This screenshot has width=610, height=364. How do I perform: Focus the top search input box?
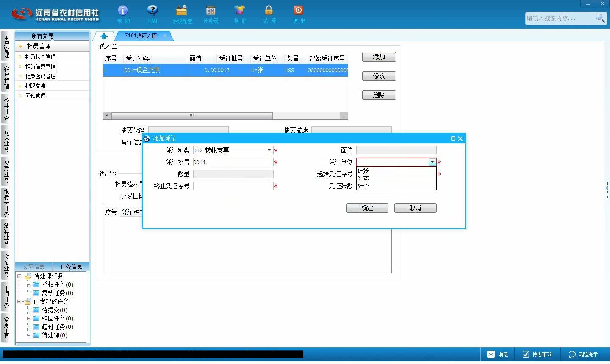coord(560,18)
